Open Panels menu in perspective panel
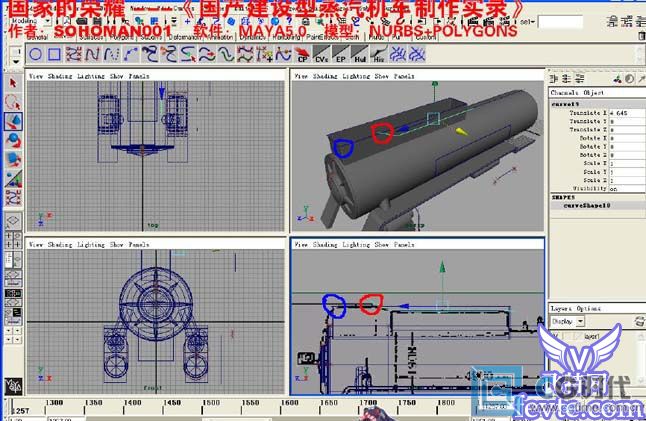This screenshot has width=646, height=421. pyautogui.click(x=404, y=76)
